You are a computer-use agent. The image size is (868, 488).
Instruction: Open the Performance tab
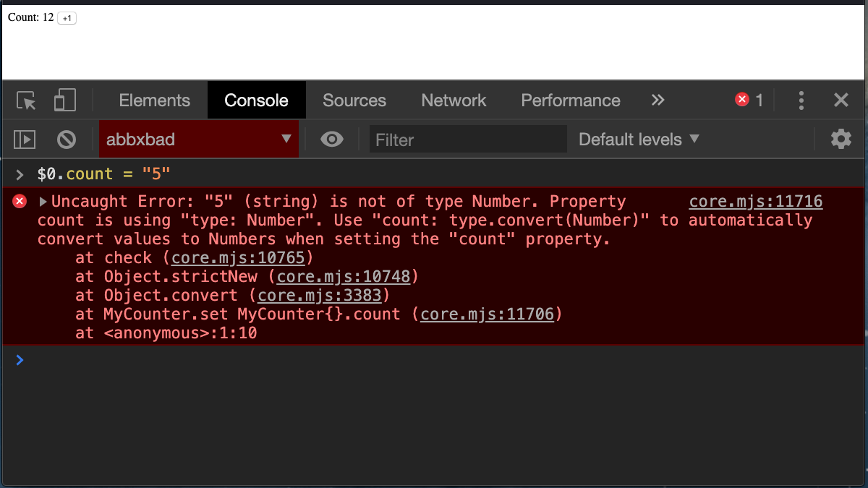point(571,100)
